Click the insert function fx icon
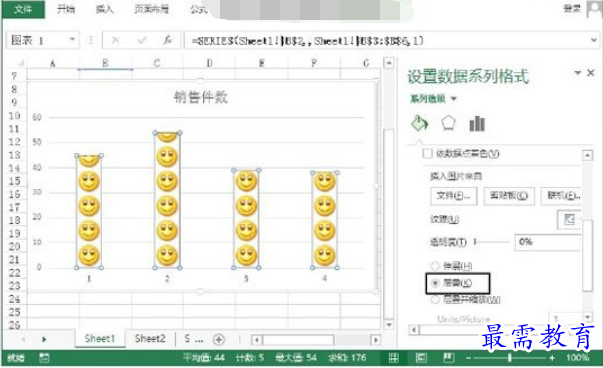Image resolution: width=603 pixels, height=368 pixels. pos(167,40)
